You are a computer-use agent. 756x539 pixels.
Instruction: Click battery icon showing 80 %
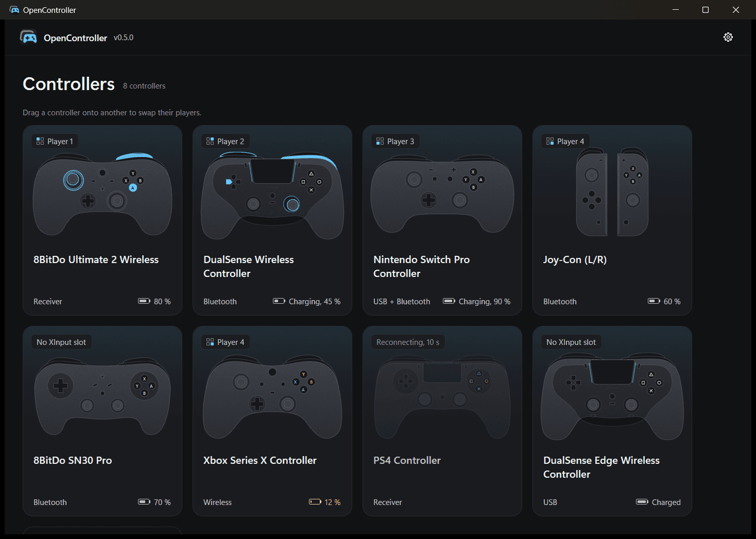point(144,301)
